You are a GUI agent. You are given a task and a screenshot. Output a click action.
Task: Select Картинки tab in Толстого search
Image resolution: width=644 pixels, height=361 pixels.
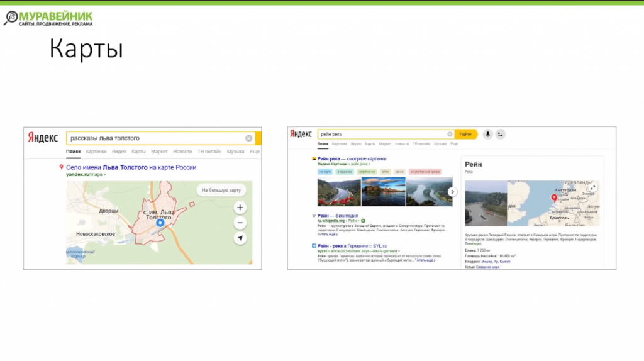[x=96, y=152]
